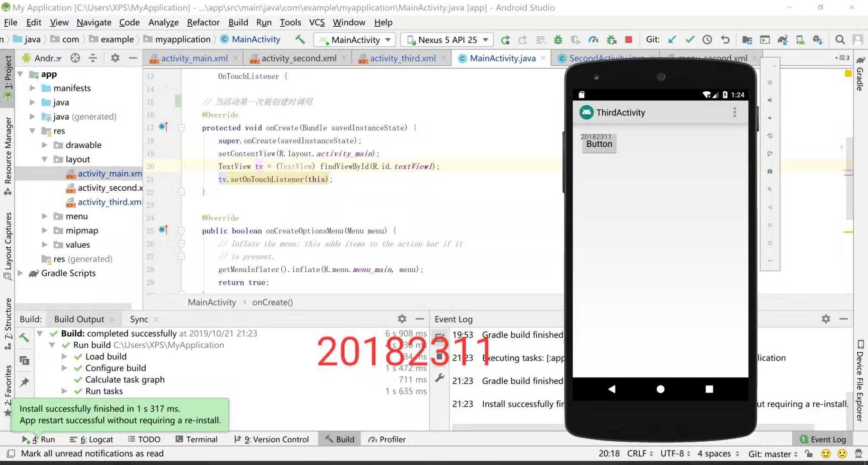This screenshot has height=465, width=868.
Task: Toggle line 20 breakpoint marker
Action: pos(163,166)
